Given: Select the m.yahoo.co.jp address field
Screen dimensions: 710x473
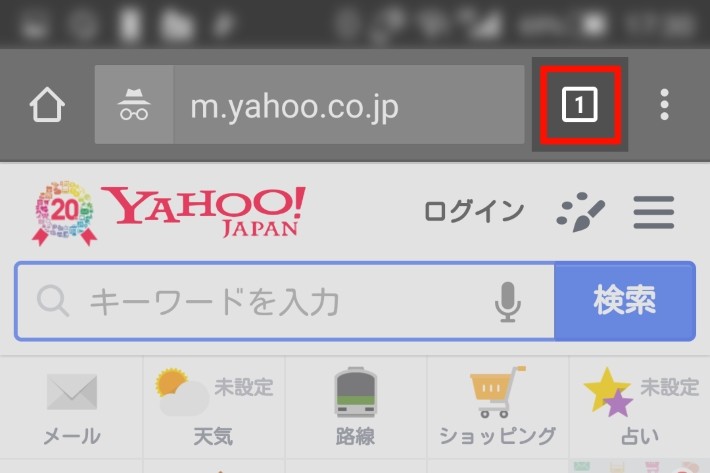Looking at the screenshot, I should 349,105.
